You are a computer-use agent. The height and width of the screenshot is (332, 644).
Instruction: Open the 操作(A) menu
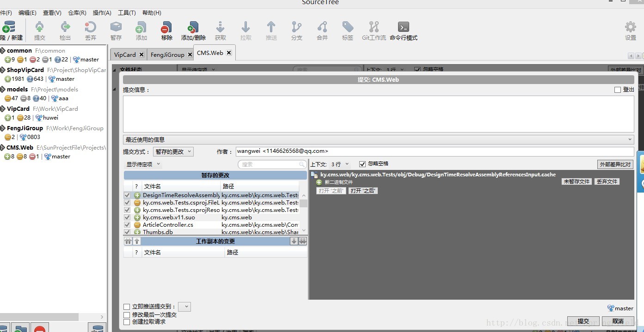tap(102, 13)
